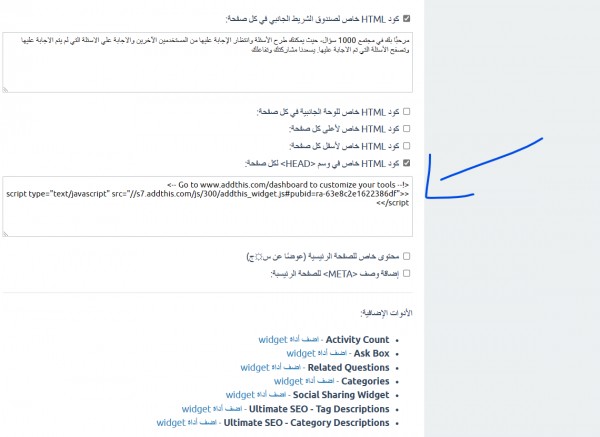Enable HTML for top of every page
This screenshot has width=600, height=437.
(x=405, y=129)
